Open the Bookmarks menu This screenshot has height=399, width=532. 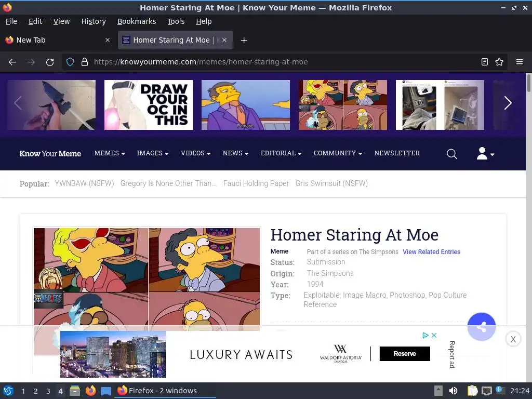137,21
